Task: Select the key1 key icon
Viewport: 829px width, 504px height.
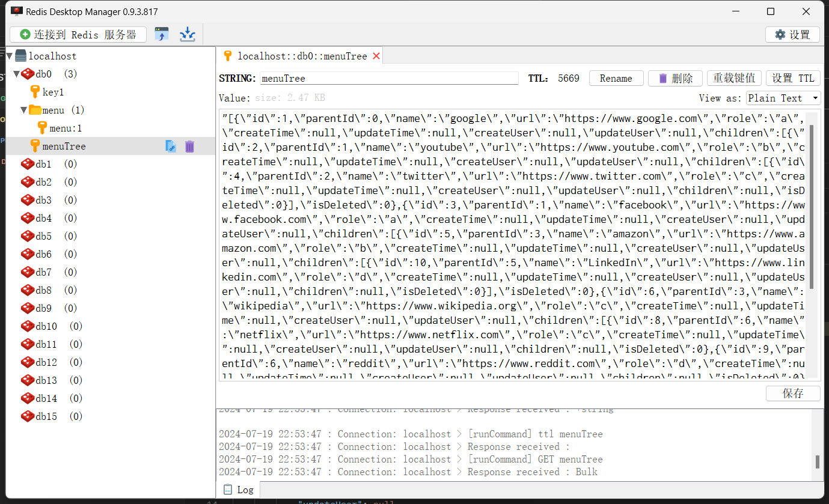Action: coord(35,92)
